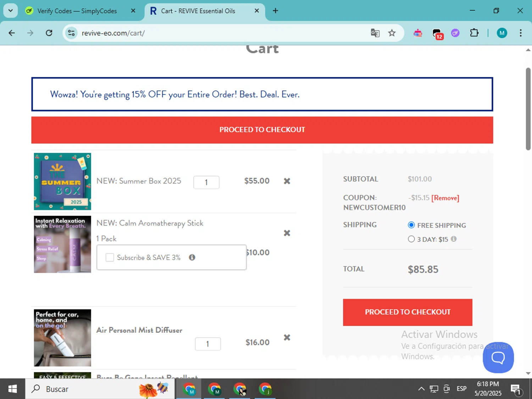Click the Windows Buscar search box
The height and width of the screenshot is (399, 532).
click(99, 389)
